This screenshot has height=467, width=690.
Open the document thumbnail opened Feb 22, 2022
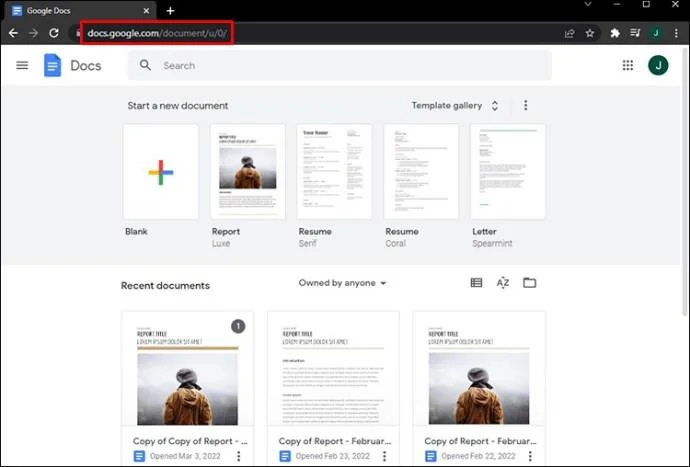pos(479,369)
